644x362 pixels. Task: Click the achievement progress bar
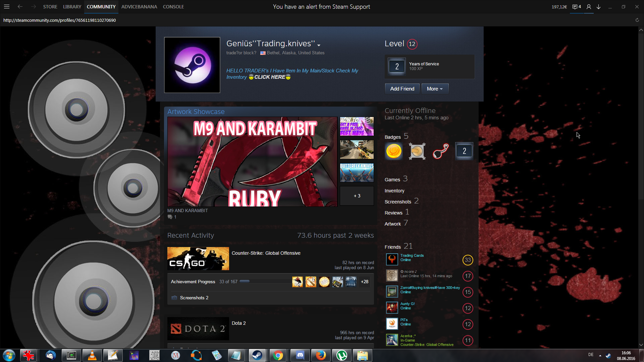point(265,282)
